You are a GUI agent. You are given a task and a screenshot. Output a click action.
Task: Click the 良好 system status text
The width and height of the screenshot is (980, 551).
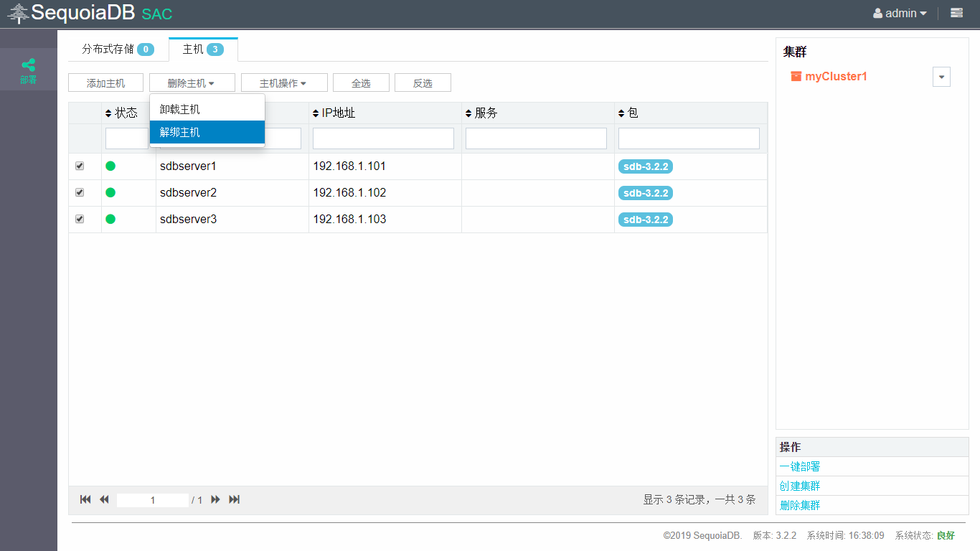pos(946,535)
